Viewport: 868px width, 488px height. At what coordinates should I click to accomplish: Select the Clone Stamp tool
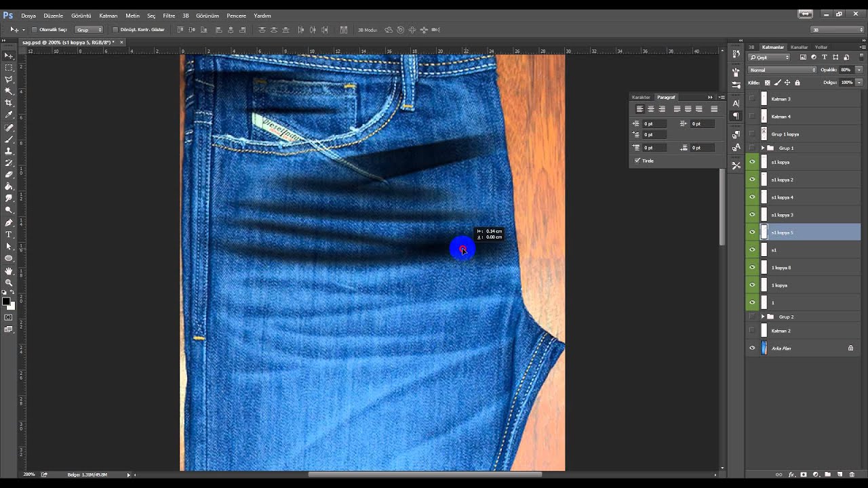[9, 150]
